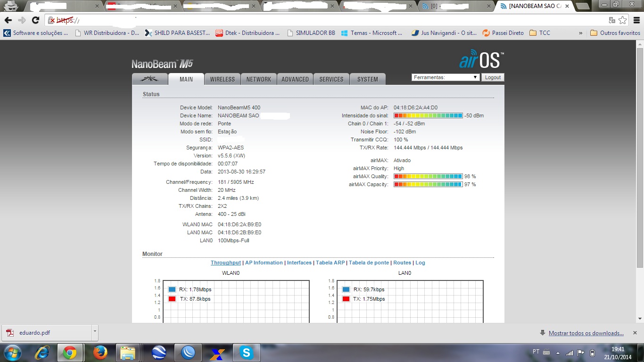Go back with the browser back arrow

tap(8, 20)
